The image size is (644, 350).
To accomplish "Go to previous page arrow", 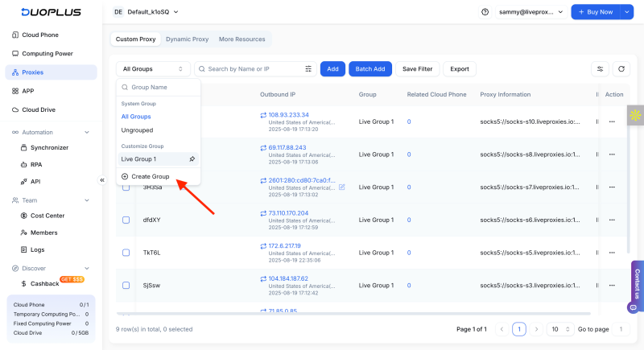I will click(502, 329).
